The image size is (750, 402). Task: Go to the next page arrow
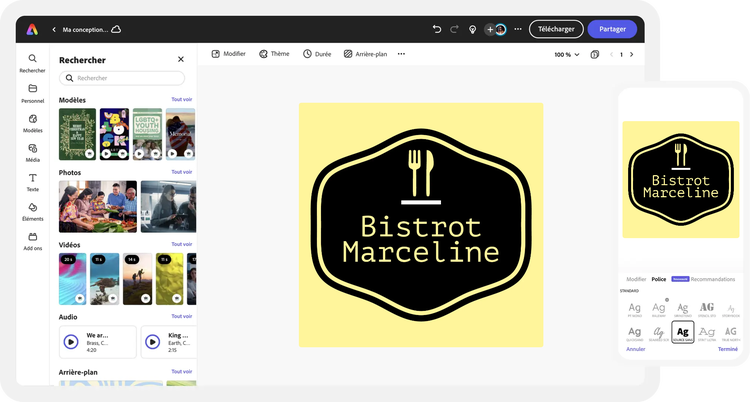click(631, 55)
